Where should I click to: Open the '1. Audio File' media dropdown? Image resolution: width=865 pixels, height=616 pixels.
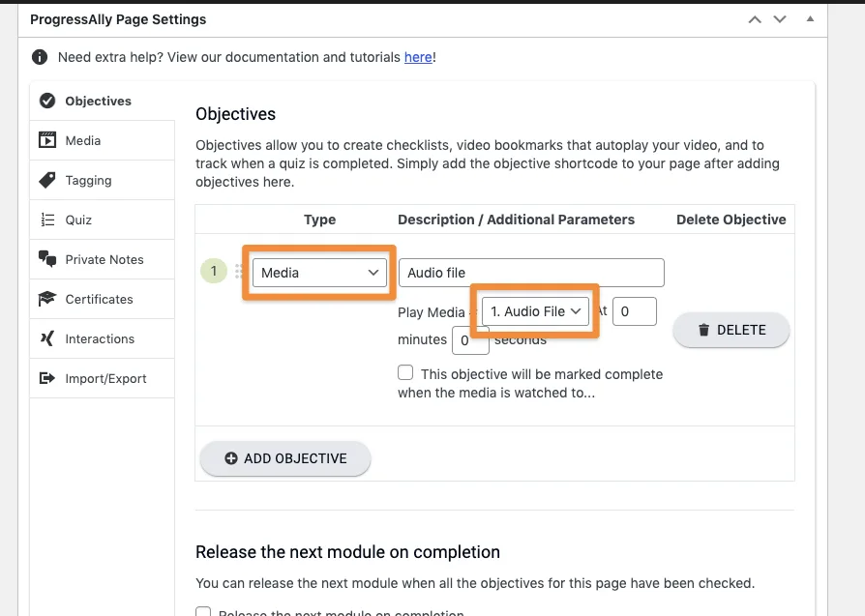pos(535,311)
